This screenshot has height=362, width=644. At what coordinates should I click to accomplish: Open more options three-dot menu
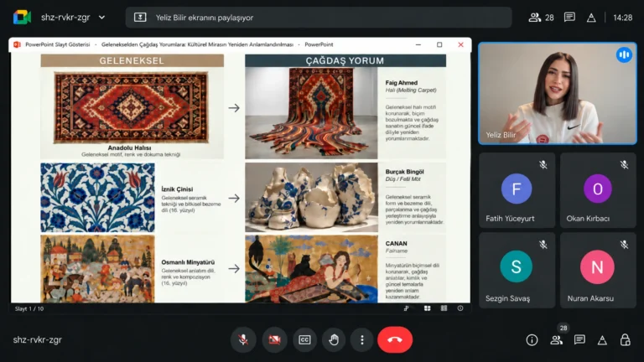coord(362,340)
